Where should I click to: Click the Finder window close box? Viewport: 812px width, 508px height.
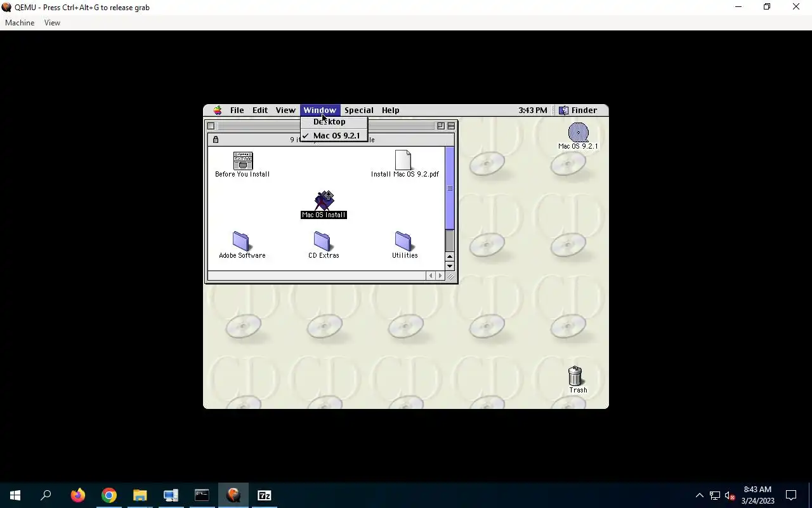click(x=211, y=126)
